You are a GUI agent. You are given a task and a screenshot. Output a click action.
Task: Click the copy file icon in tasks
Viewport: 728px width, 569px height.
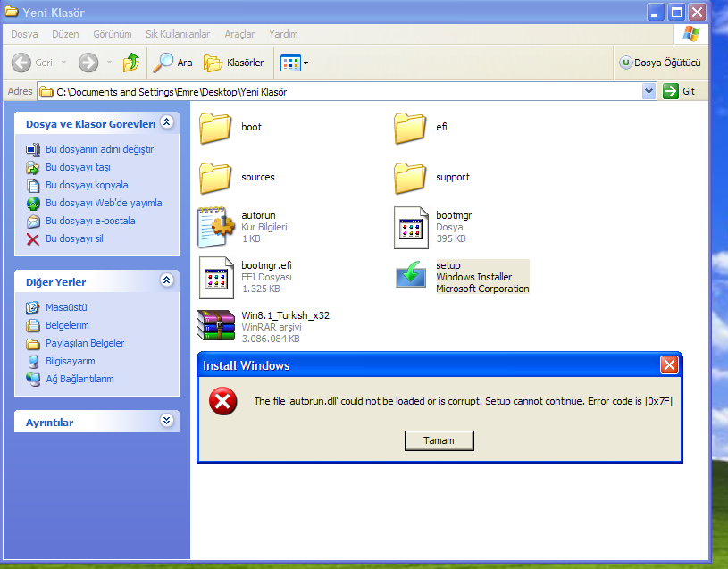[x=33, y=185]
